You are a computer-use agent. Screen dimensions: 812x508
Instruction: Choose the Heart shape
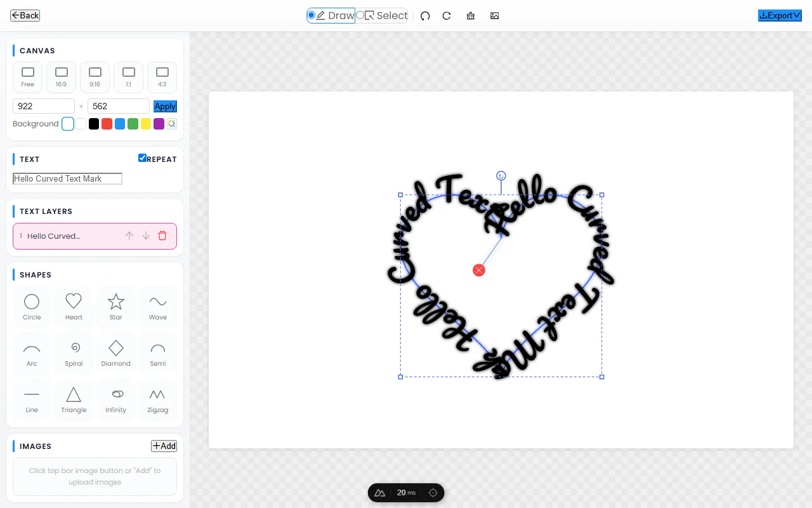(x=74, y=307)
